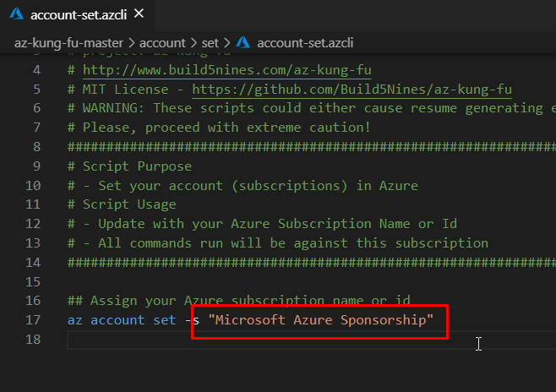Click the "Script Purpose" comment line
The height and width of the screenshot is (392, 556).
[x=136, y=166]
